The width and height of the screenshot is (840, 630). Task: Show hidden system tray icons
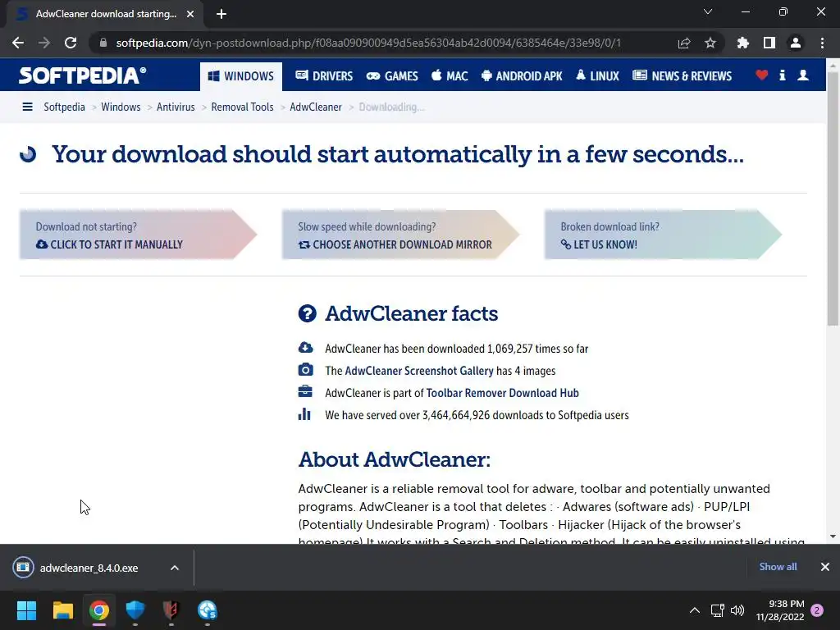click(694, 610)
